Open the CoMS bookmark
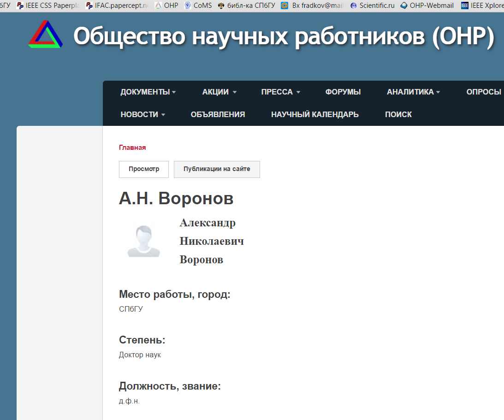The image size is (504, 420). coord(198,6)
